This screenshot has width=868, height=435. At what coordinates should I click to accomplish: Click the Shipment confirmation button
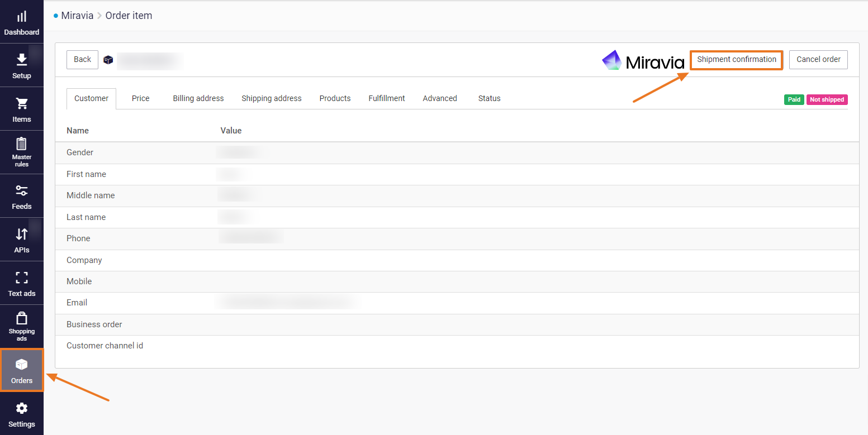pos(736,59)
